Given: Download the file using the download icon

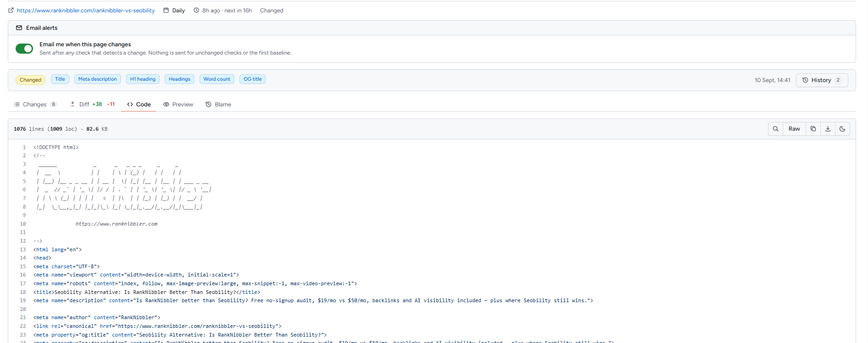Looking at the screenshot, I should (828, 129).
